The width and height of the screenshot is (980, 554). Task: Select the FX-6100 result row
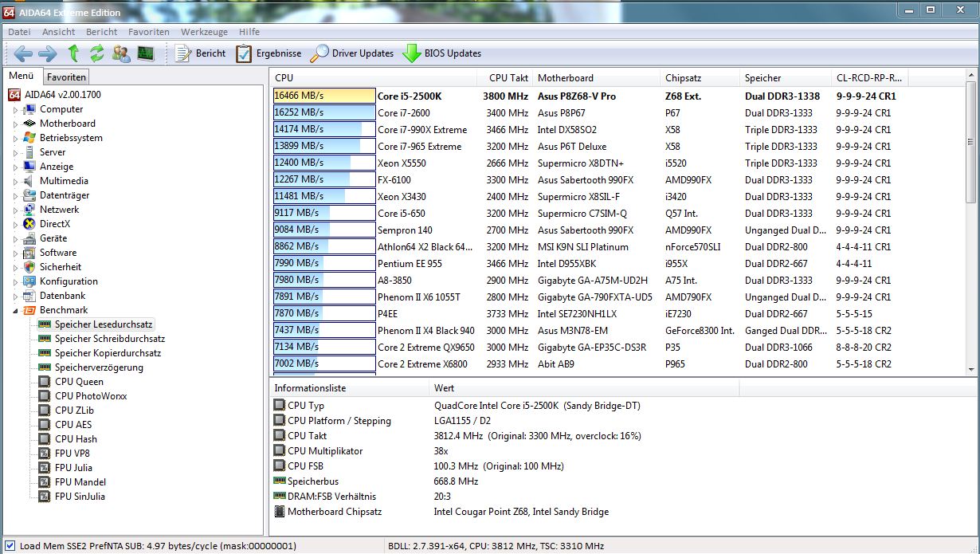[x=617, y=179]
